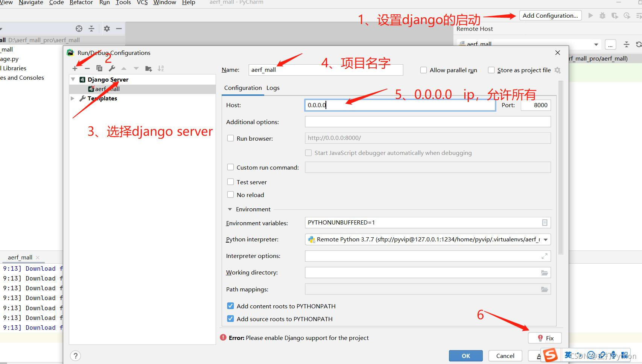Click the Debug bug icon in toolbar
Screen dimensions: 642x364
tap(602, 15)
